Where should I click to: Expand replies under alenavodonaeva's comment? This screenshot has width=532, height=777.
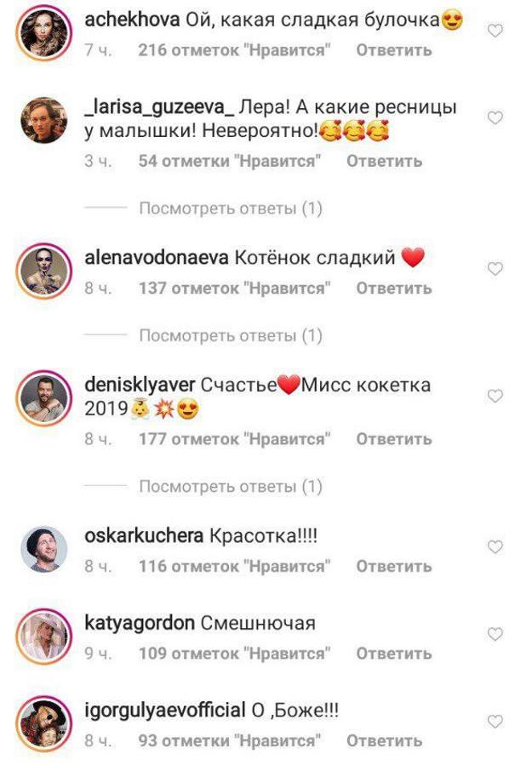click(x=231, y=335)
